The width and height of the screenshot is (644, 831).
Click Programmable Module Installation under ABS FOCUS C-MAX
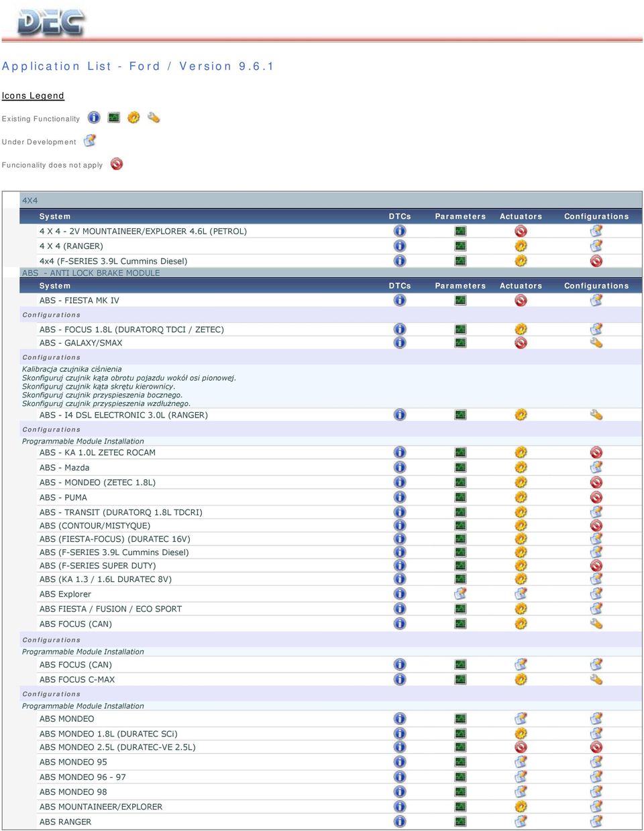(x=83, y=706)
